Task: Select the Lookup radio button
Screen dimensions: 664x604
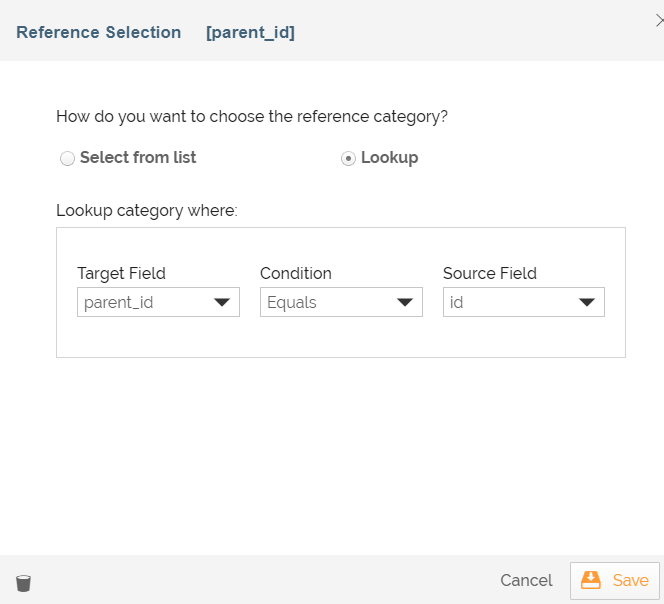Action: (348, 158)
